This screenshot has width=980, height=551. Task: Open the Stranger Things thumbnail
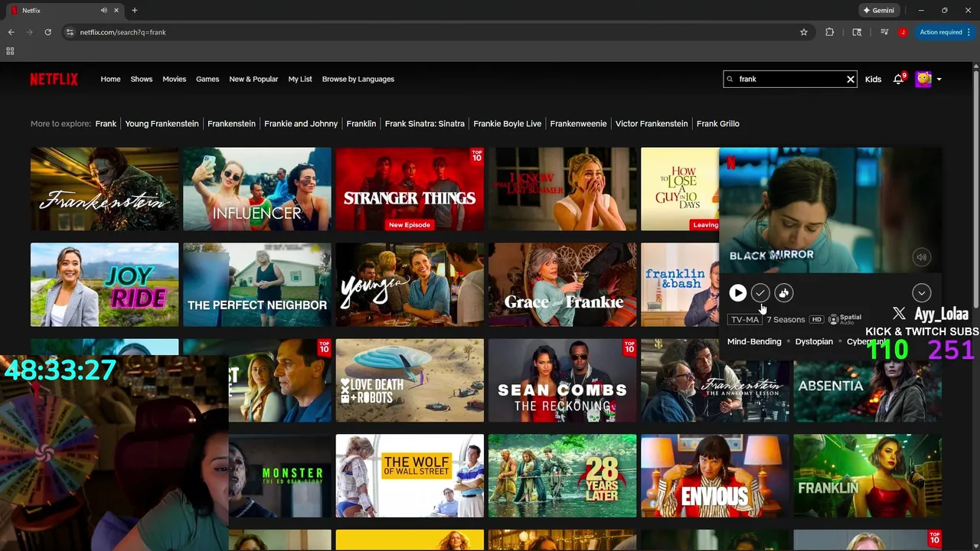click(410, 189)
